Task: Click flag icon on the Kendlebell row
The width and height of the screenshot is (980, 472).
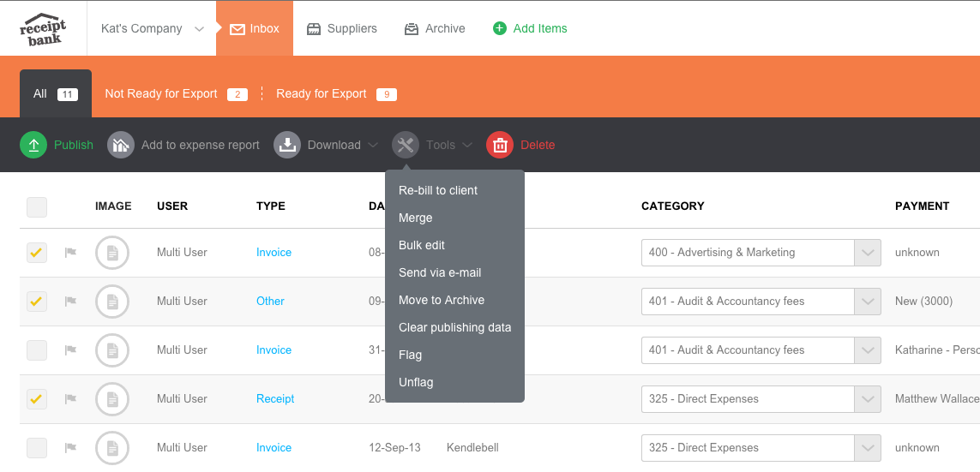Action: click(x=70, y=448)
